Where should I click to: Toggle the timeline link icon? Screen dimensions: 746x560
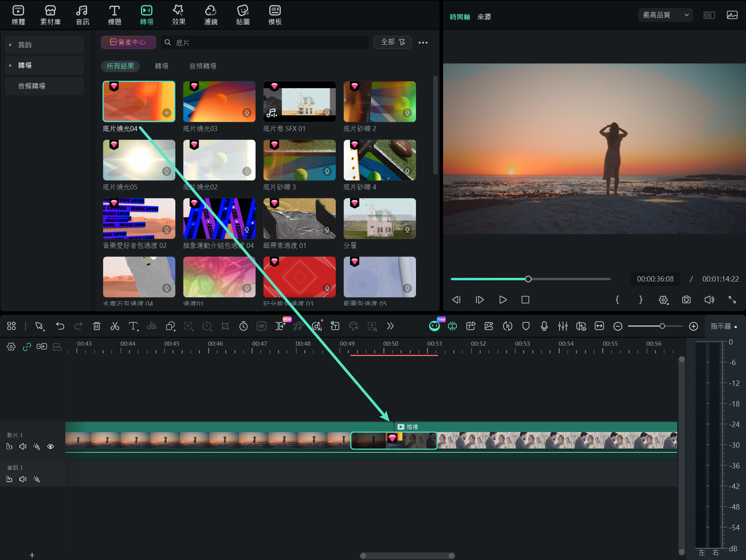(27, 347)
